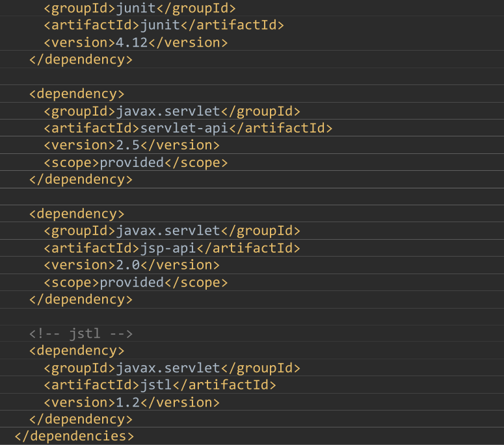Click the line '<groupId>junit</groupId>'
The height and width of the screenshot is (445, 504).
pyautogui.click(x=140, y=8)
